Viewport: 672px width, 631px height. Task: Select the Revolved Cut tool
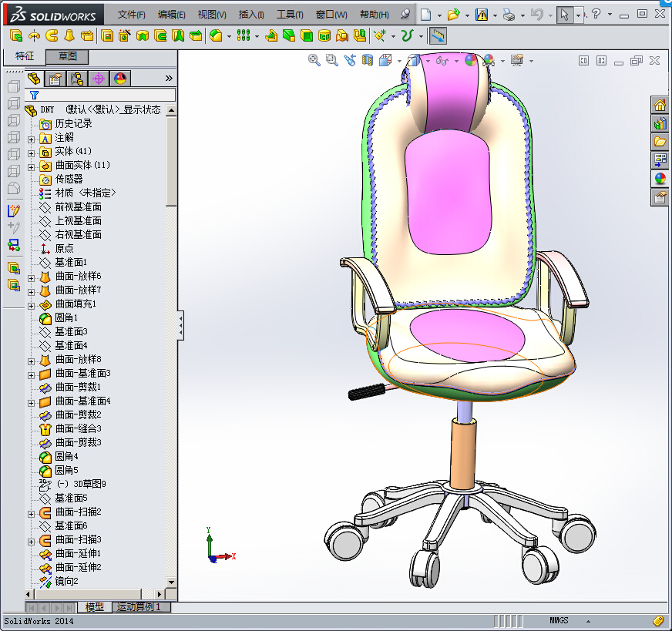click(143, 36)
